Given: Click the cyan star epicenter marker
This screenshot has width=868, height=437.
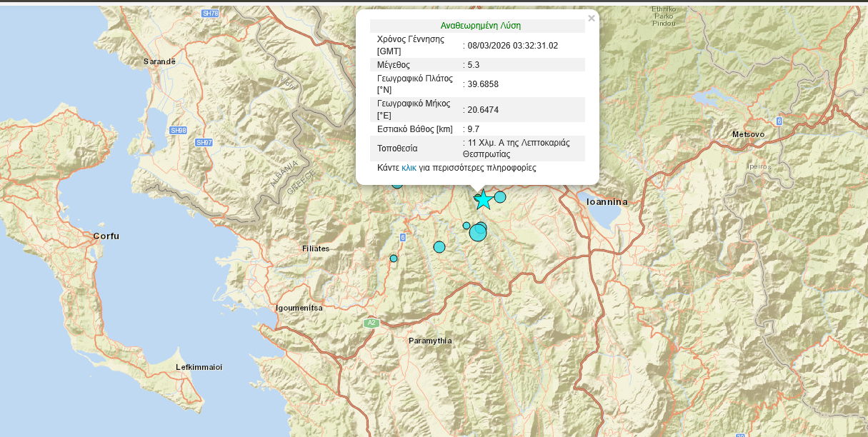Looking at the screenshot, I should click(483, 199).
